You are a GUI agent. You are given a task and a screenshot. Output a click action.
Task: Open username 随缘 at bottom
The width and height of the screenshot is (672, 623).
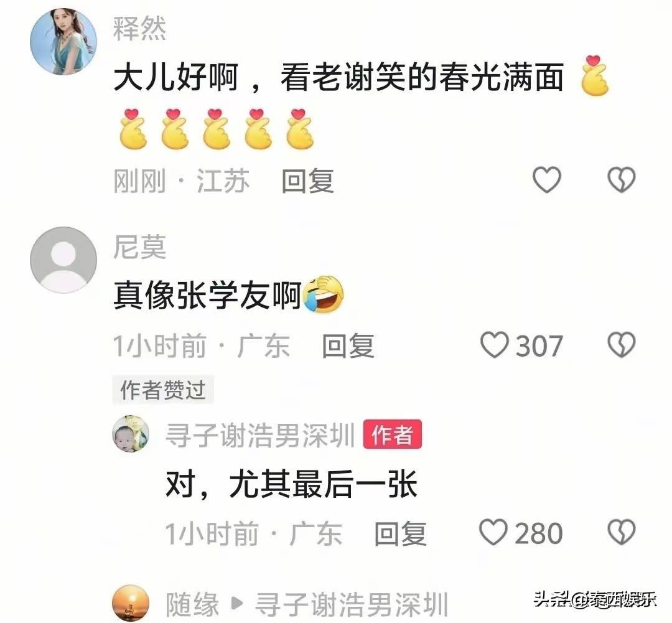(192, 604)
